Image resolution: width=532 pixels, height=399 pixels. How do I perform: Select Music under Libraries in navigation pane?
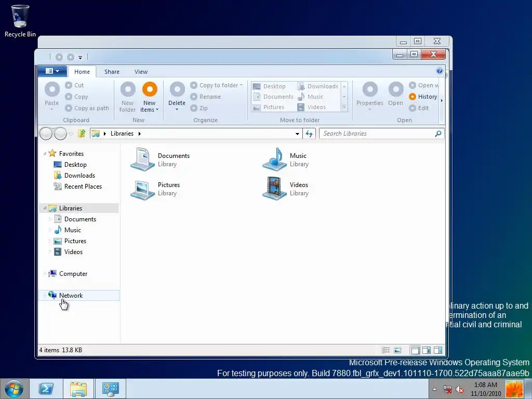pos(73,230)
